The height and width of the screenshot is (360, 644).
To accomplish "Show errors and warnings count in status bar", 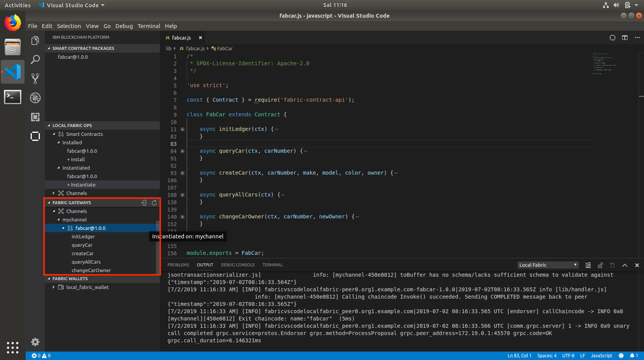I will (41, 356).
